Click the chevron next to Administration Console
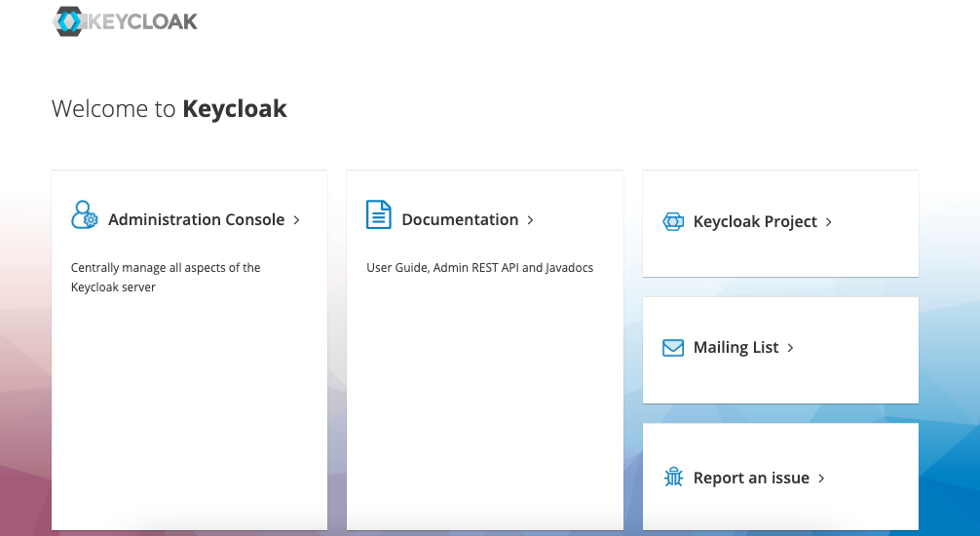Screen dimensions: 980x536 click(297, 220)
